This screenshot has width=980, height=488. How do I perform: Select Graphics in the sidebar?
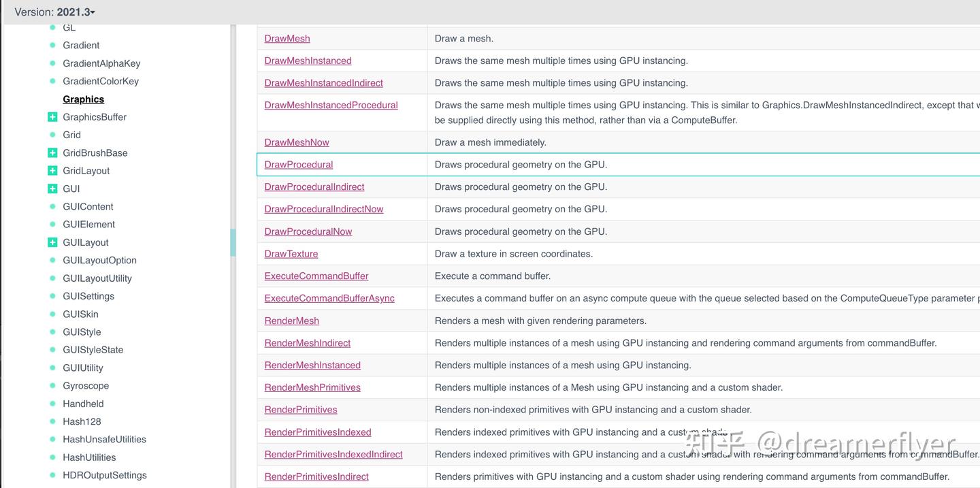pyautogui.click(x=83, y=99)
